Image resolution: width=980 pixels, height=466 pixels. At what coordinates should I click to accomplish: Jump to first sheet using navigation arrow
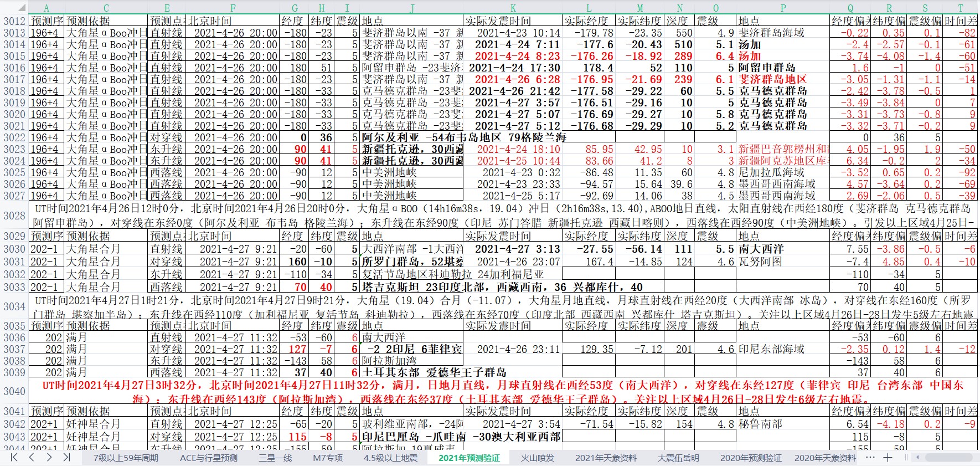(x=14, y=457)
